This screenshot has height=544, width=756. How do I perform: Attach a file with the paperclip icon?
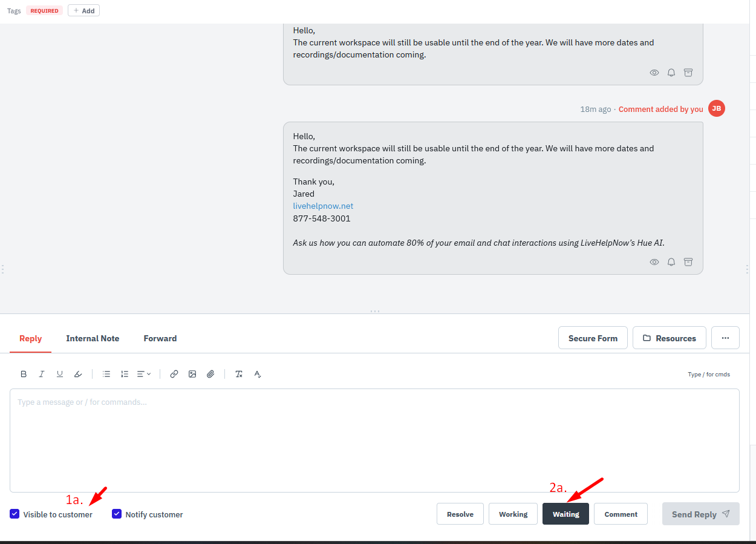(210, 374)
